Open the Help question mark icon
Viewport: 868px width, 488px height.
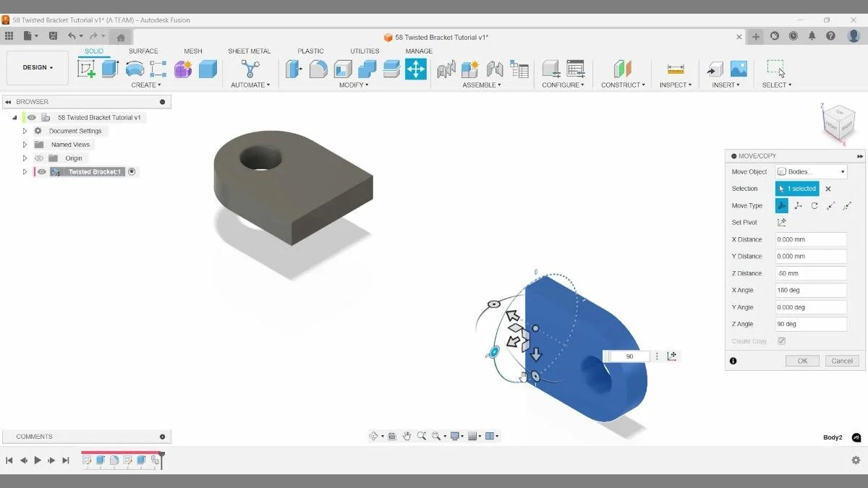coord(831,36)
